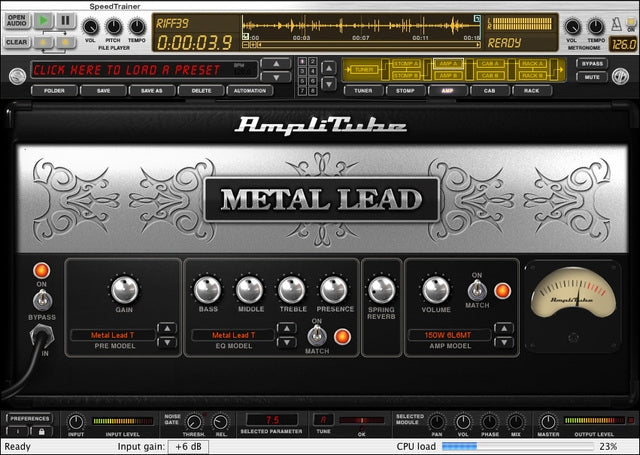Select RACK B in the signal chain
The image size is (640, 455).
pyautogui.click(x=533, y=76)
